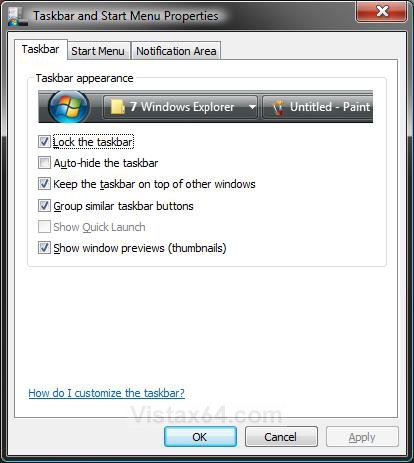Click the Cancel button
Image resolution: width=414 pixels, height=463 pixels.
[281, 437]
